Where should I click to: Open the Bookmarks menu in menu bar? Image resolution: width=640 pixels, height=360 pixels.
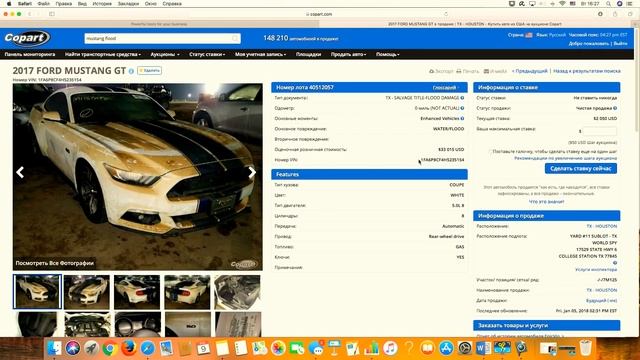pyautogui.click(x=128, y=4)
